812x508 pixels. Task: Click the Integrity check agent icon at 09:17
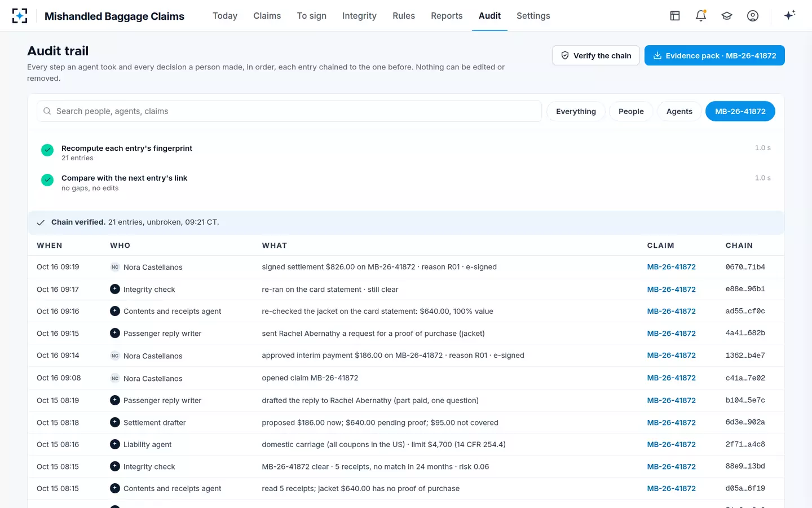[x=115, y=289]
